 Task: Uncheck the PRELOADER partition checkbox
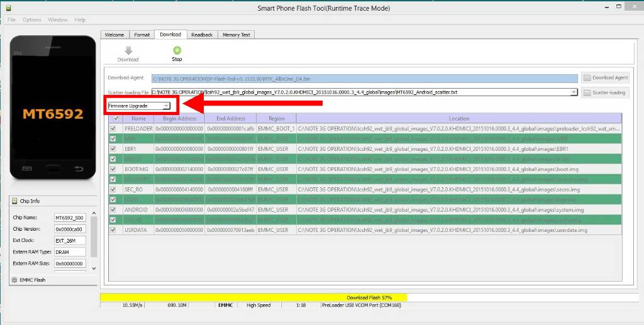pos(113,128)
